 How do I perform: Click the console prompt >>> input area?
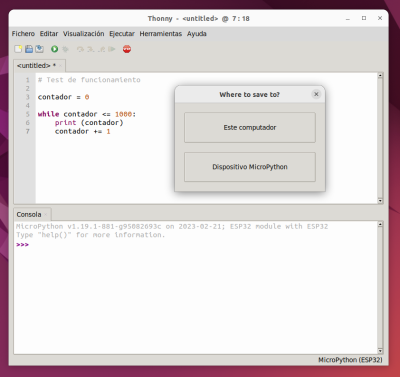click(x=22, y=245)
